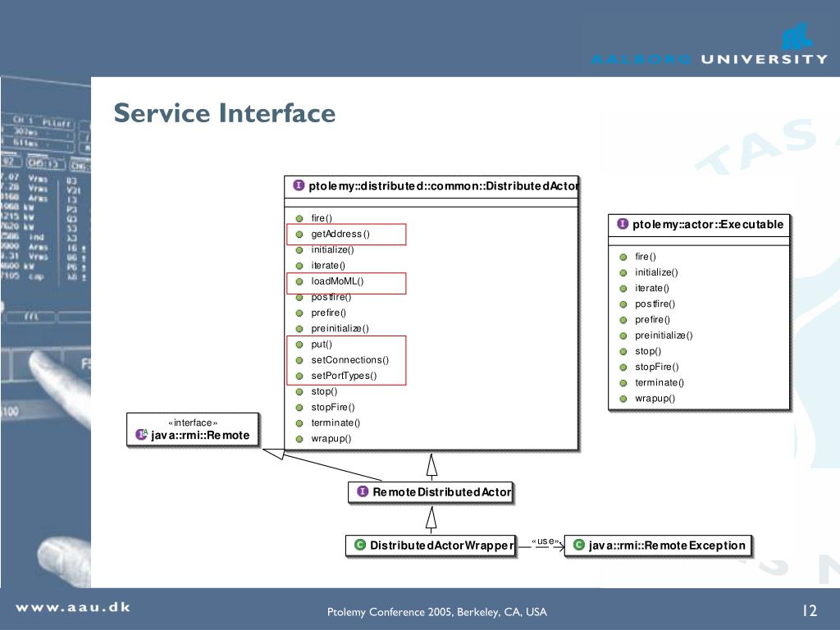Select the green class icon of DistributedActorWrapper

pos(360,545)
